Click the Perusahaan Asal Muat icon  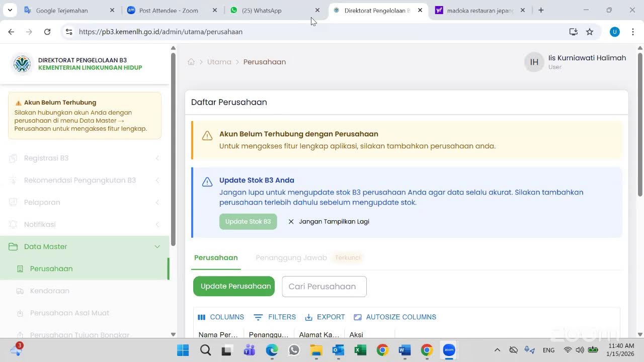(20, 313)
